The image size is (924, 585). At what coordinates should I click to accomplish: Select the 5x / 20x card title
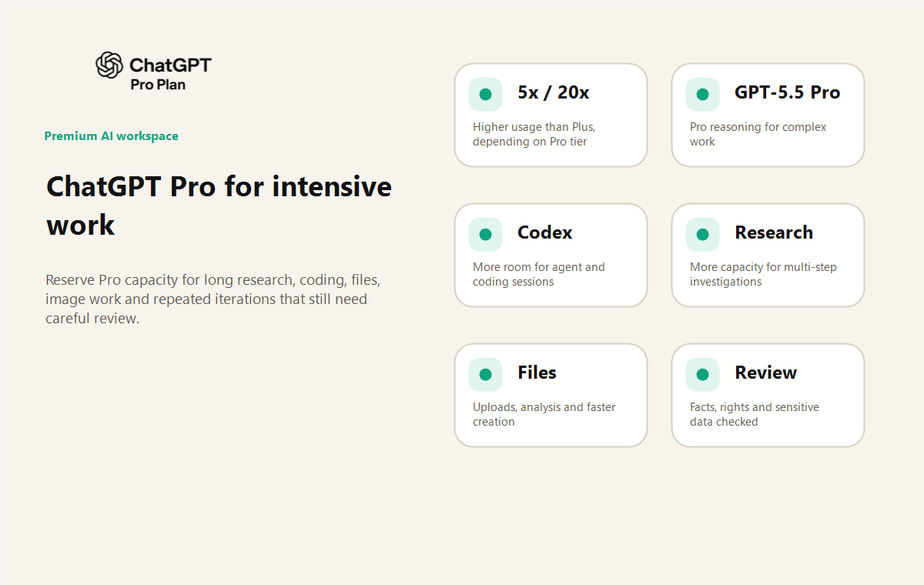click(554, 92)
